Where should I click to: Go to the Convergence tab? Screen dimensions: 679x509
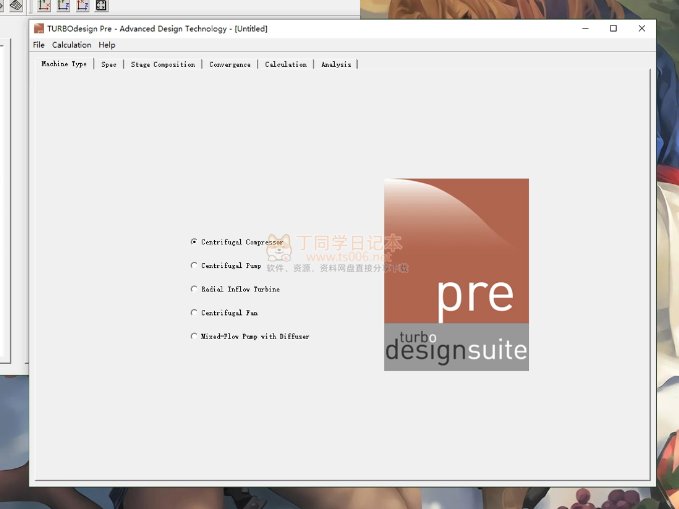tap(230, 64)
